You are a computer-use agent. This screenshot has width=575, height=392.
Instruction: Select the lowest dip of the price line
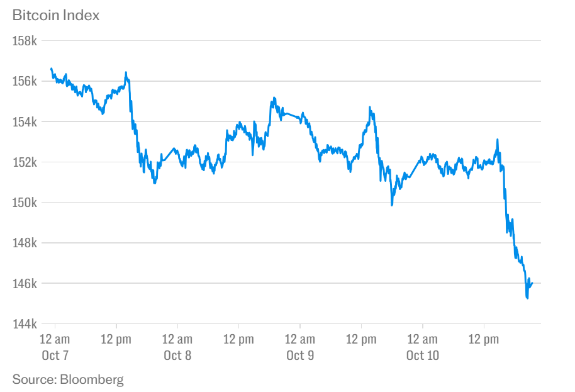point(527,298)
